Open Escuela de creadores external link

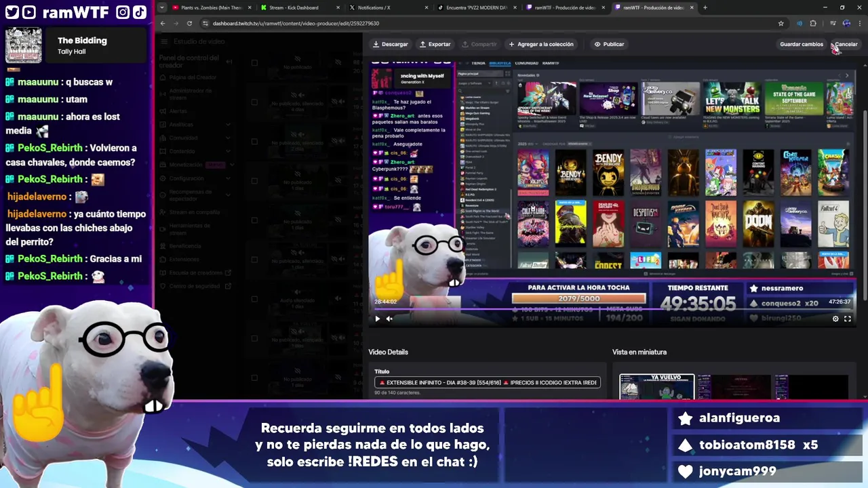[x=196, y=272]
